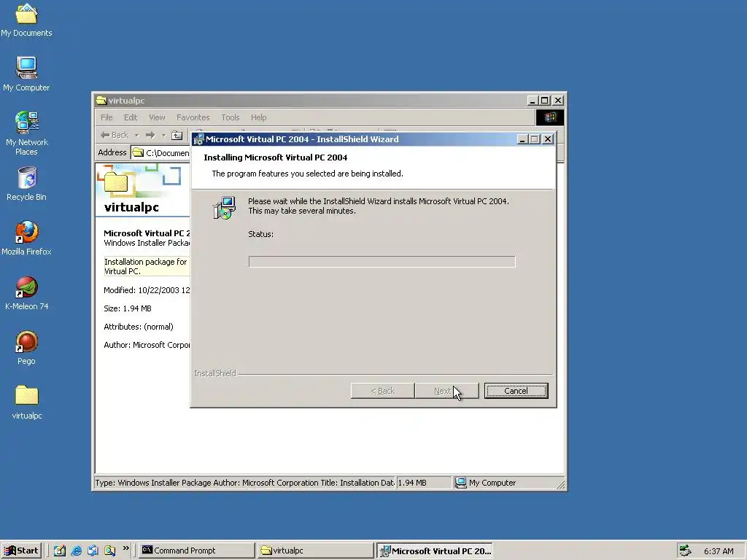The height and width of the screenshot is (560, 747).
Task: Switch to Command Prompt taskbar button
Action: pyautogui.click(x=197, y=551)
